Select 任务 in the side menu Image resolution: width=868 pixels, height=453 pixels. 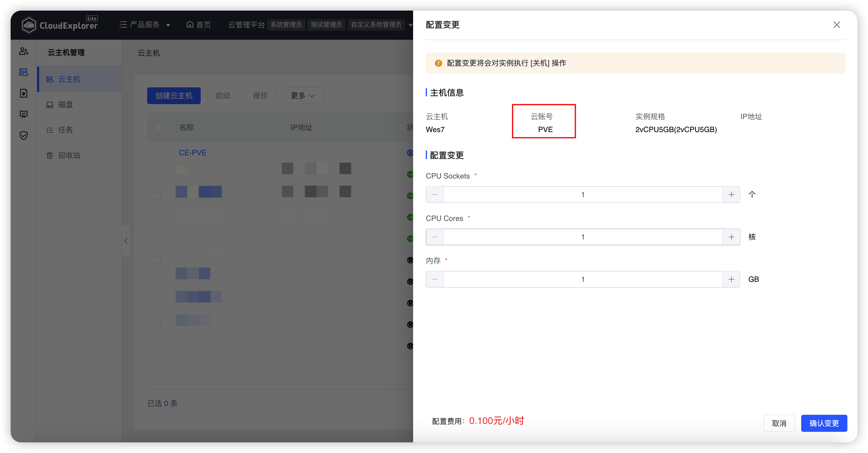[79, 130]
